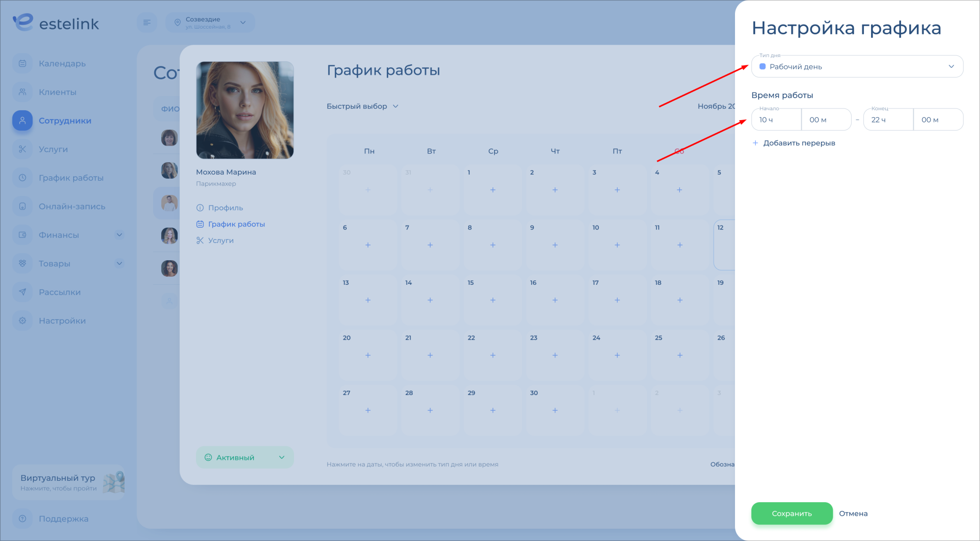The height and width of the screenshot is (541, 980).
Task: Open the Календарь sidebar icon
Action: 22,63
